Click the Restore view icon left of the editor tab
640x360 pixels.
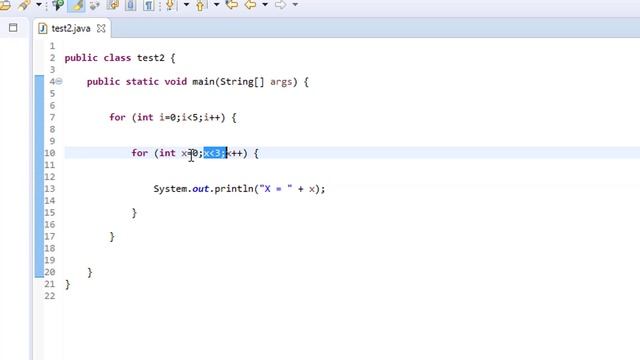13,28
